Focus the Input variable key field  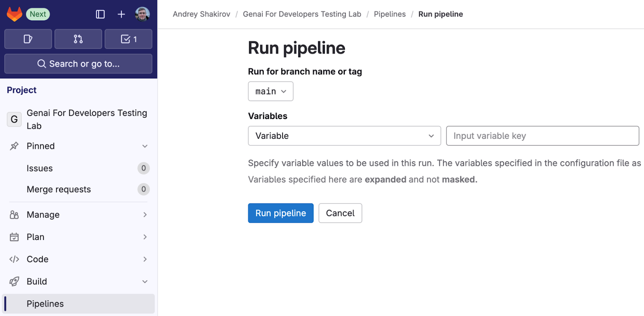542,136
